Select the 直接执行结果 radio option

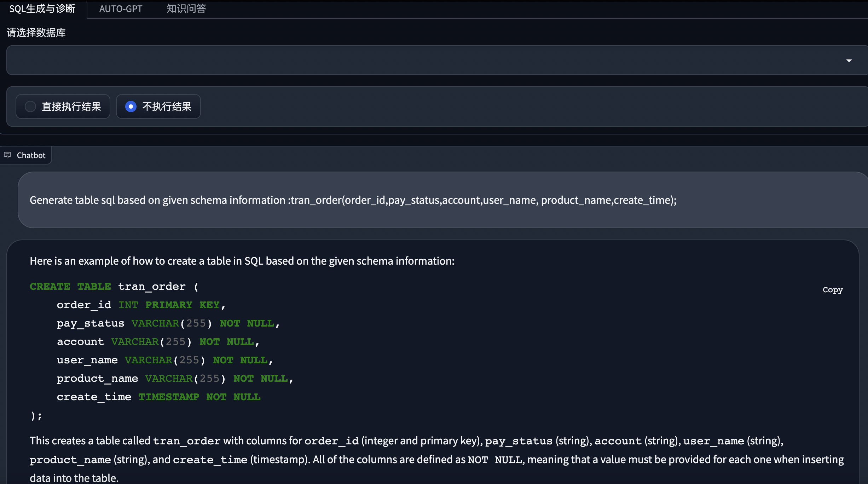tap(30, 106)
